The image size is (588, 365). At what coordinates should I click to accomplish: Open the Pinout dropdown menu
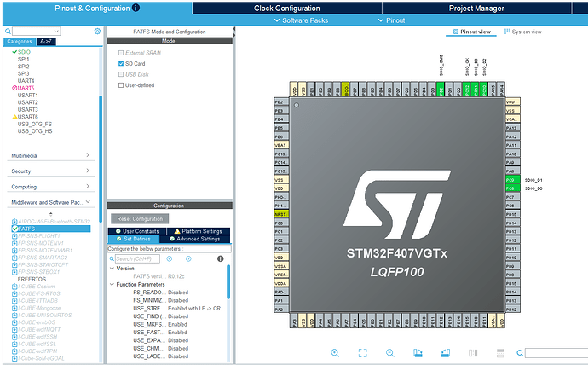pyautogui.click(x=391, y=20)
